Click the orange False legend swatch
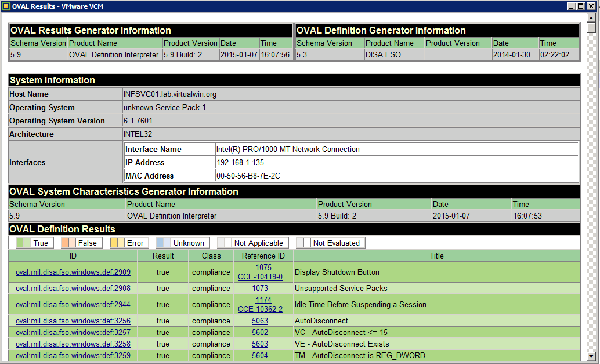This screenshot has height=364, width=600. 68,243
